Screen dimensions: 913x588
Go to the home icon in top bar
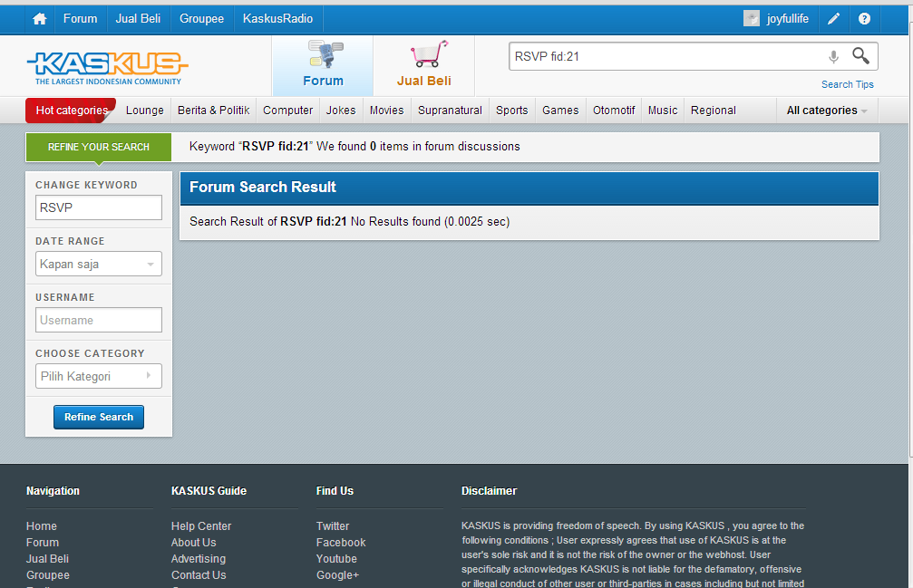[40, 19]
